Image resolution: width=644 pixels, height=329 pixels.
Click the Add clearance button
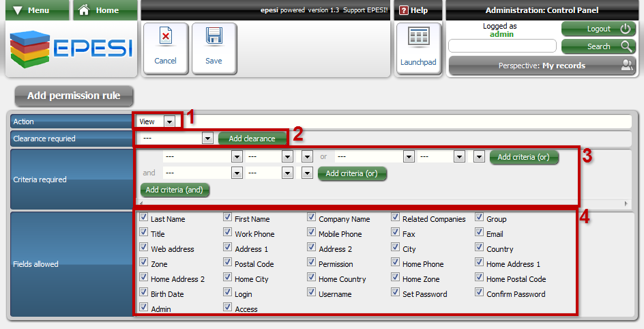pyautogui.click(x=252, y=139)
